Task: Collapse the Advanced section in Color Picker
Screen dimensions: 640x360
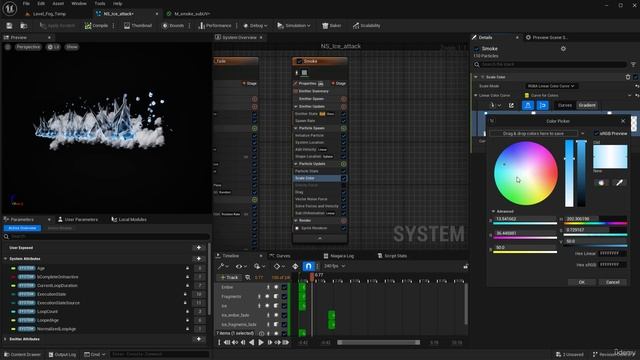Action: coord(493,211)
